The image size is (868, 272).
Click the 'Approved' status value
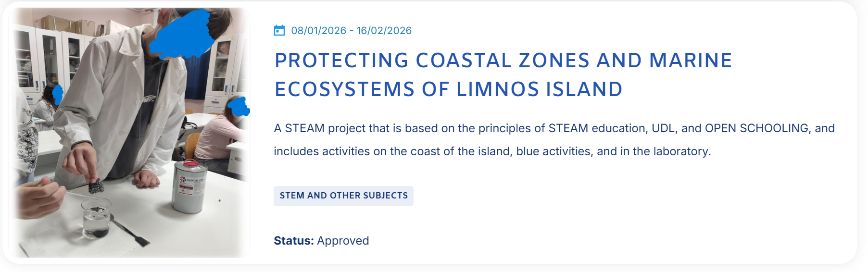(343, 241)
